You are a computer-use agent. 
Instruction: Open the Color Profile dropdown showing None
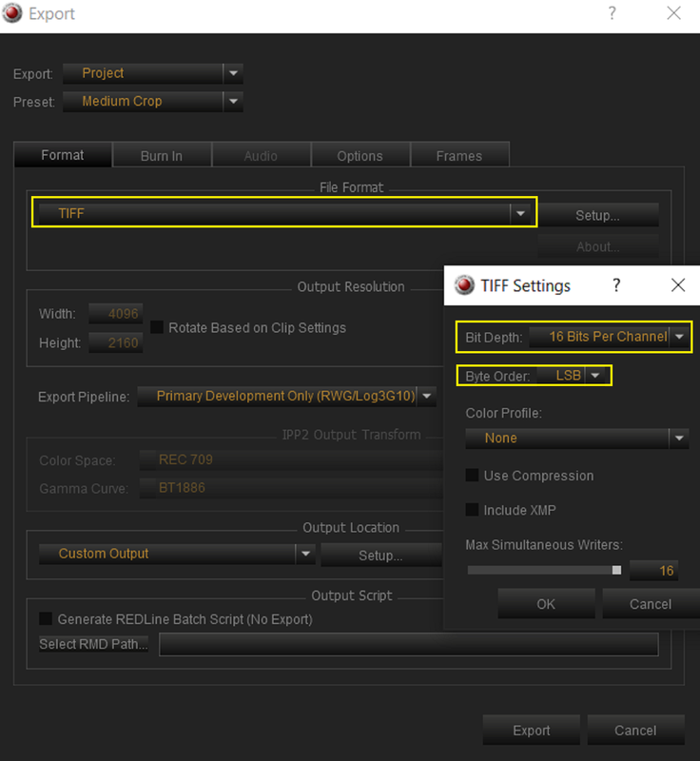pyautogui.click(x=576, y=439)
